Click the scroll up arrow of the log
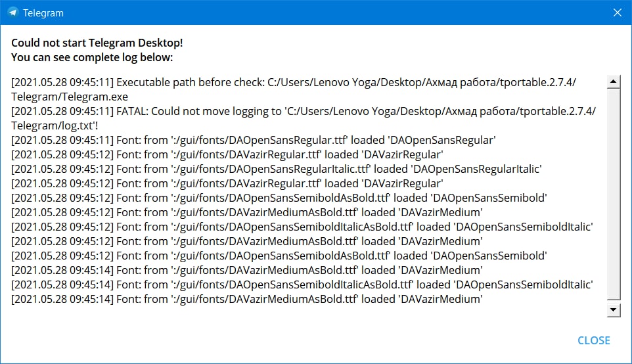The image size is (632, 364). (x=614, y=82)
